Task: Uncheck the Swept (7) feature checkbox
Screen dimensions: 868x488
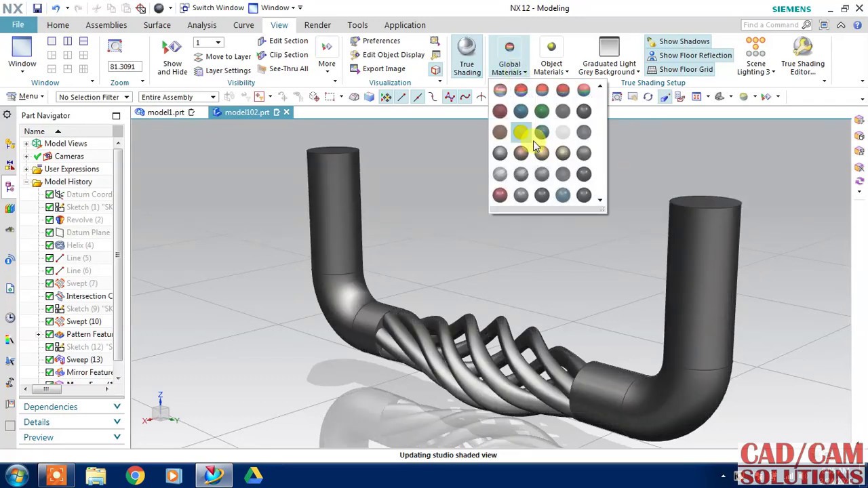Action: point(50,283)
